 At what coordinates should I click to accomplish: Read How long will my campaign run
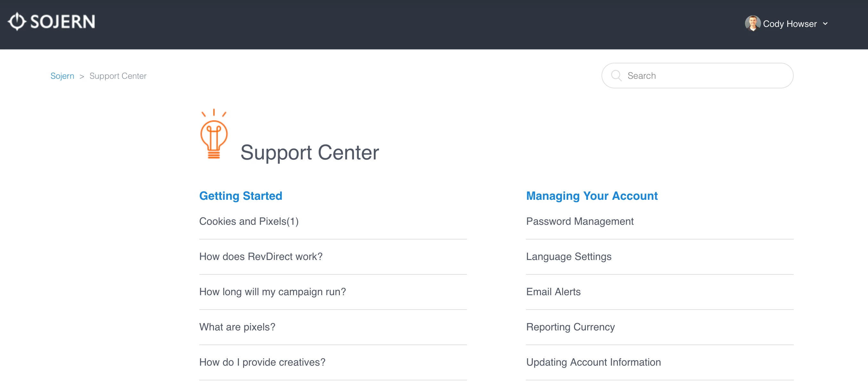pos(272,292)
